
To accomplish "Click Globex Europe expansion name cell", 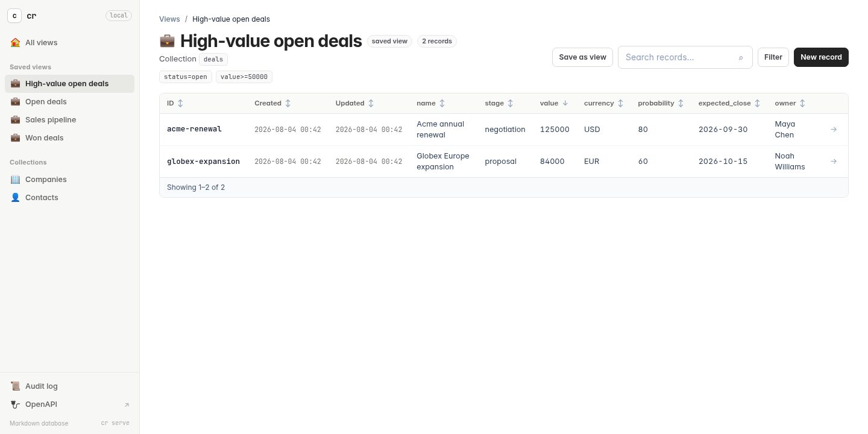I will click(x=443, y=162).
